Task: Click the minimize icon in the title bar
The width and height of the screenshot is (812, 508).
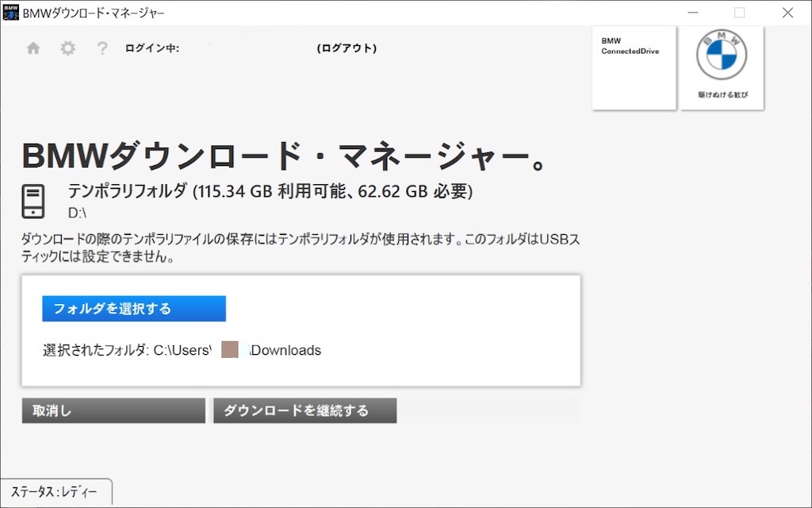Action: pos(692,13)
